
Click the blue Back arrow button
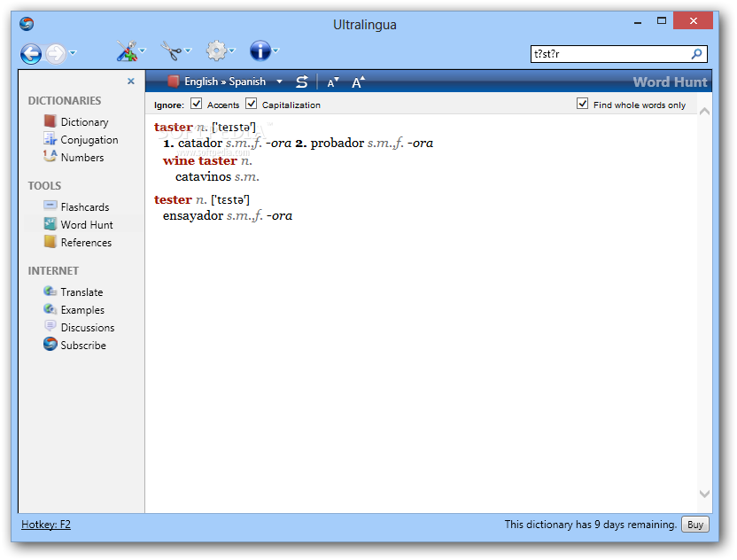pos(31,53)
